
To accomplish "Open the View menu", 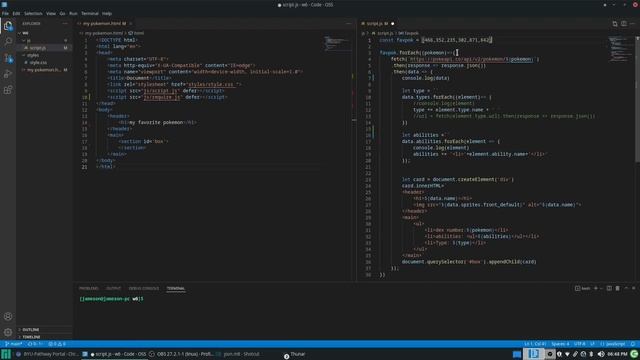I will [51, 13].
